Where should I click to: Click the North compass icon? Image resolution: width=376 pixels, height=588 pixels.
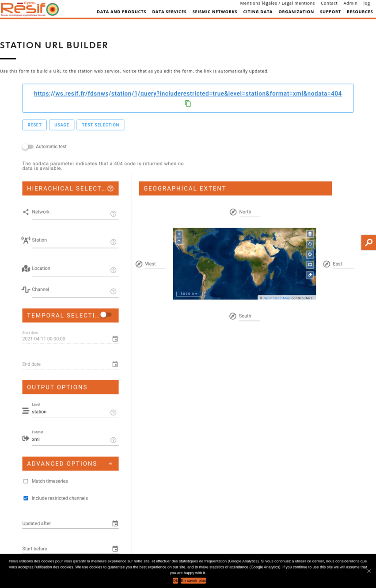tap(233, 212)
